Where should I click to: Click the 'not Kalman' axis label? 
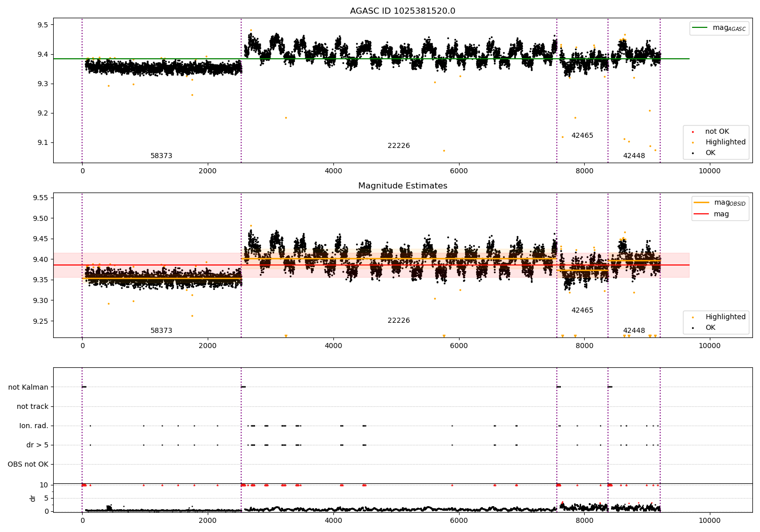[28, 388]
